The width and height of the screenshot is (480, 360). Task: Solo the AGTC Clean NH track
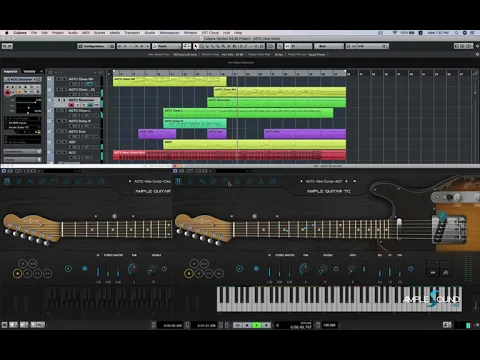click(x=64, y=79)
